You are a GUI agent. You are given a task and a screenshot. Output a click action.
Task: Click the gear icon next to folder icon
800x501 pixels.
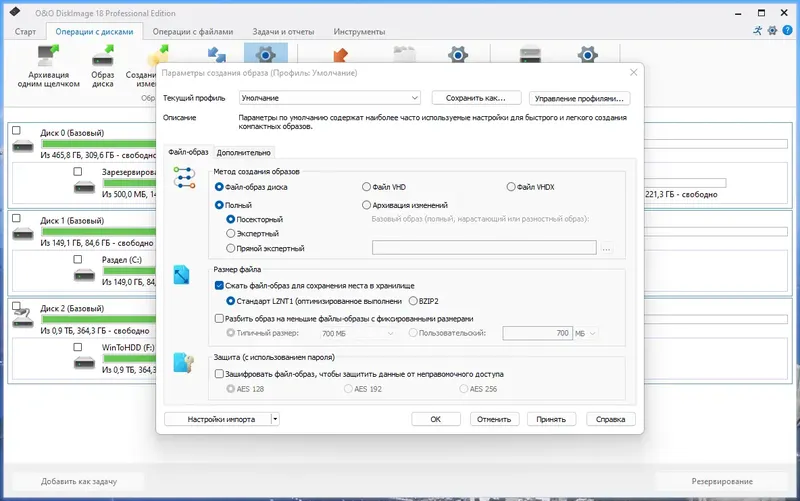tap(458, 54)
